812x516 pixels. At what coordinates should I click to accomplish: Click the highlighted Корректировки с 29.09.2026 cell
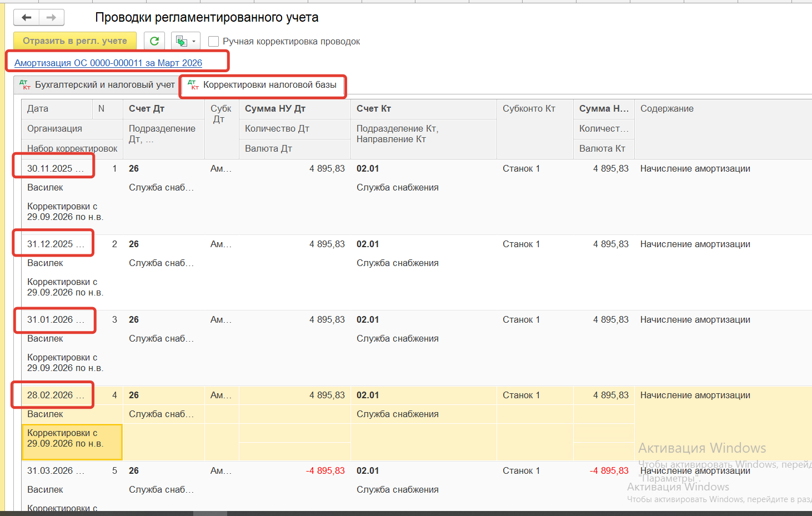pyautogui.click(x=72, y=443)
